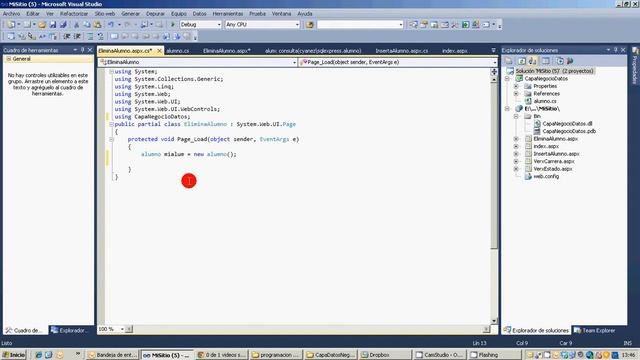
Task: Select CapaNegocioDatos.dll file
Action: coord(567,123)
